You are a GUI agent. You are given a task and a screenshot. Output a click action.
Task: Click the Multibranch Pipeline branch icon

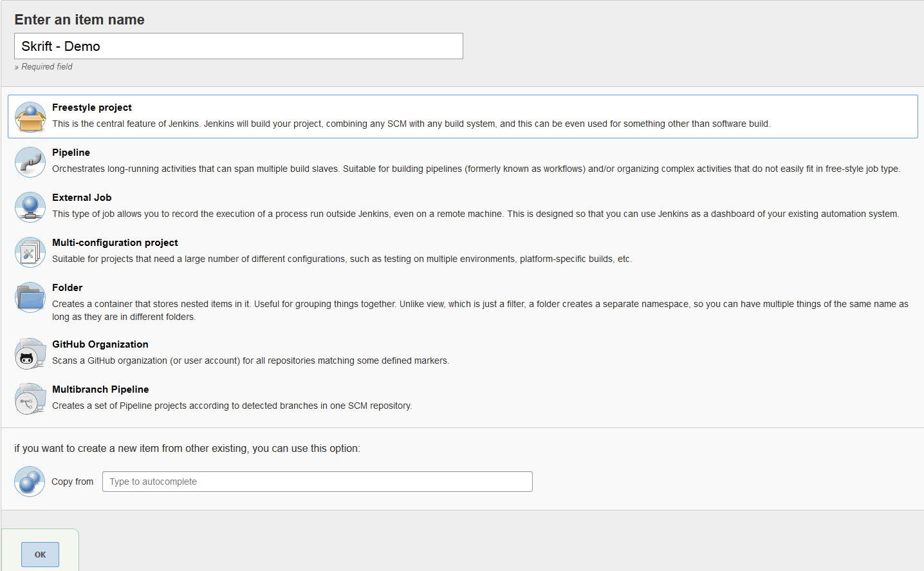(x=30, y=399)
